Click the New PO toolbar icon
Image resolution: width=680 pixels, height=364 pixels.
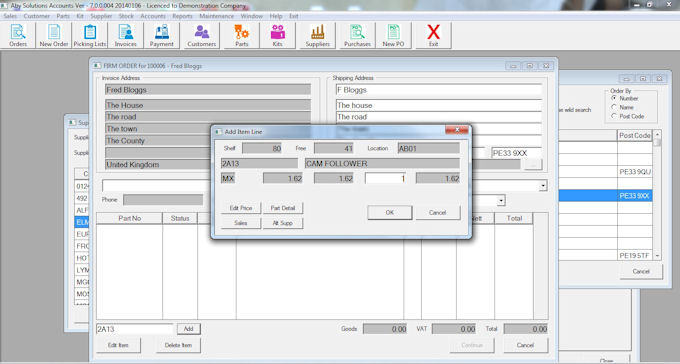click(393, 35)
